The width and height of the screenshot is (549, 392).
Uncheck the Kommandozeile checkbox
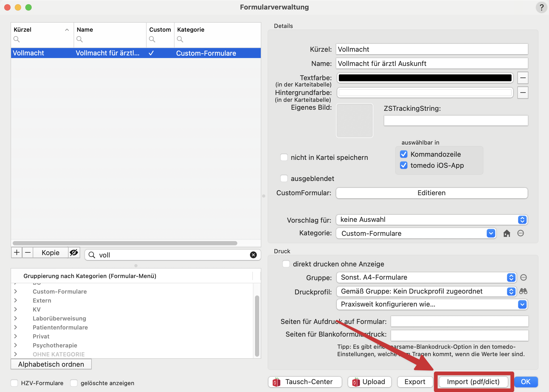[404, 154]
